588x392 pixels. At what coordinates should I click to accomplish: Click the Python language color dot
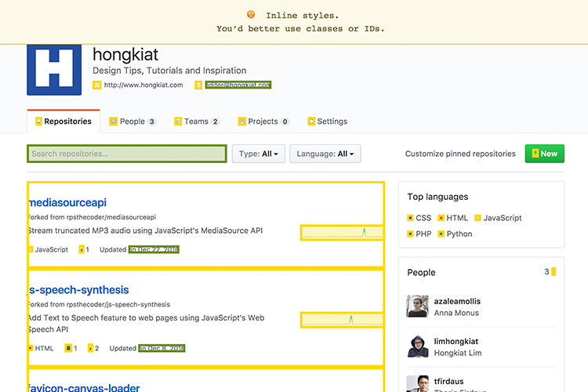tap(441, 234)
